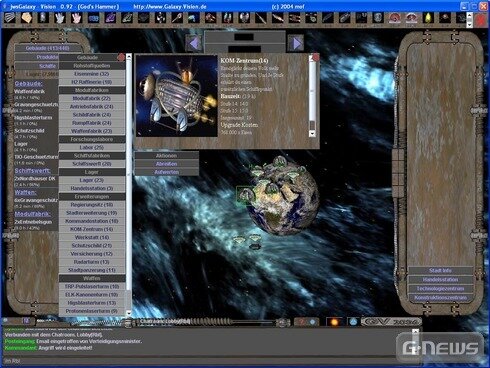Select Handelsstation (3) in building list
The height and width of the screenshot is (368, 490).
[x=92, y=188]
